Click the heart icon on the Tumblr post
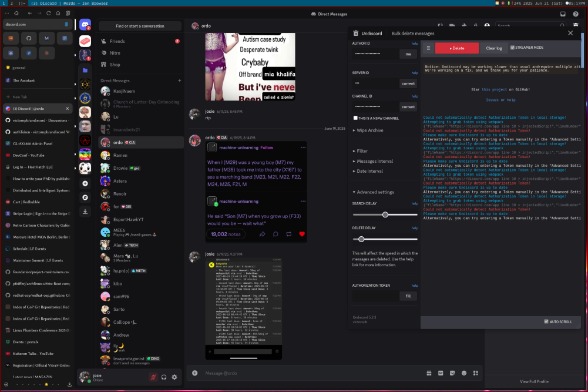 302,234
